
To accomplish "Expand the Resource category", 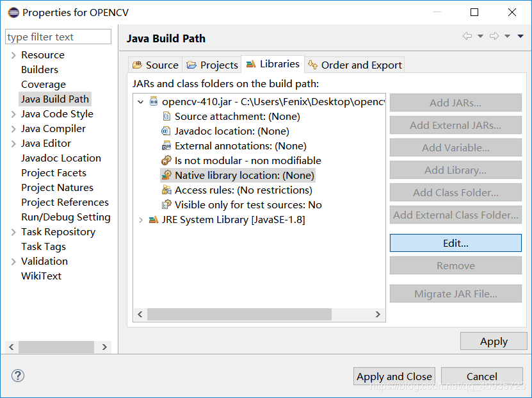I will [x=13, y=55].
